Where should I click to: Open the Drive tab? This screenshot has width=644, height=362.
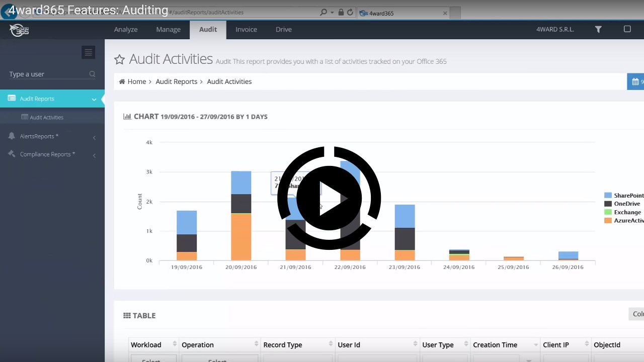pyautogui.click(x=284, y=30)
